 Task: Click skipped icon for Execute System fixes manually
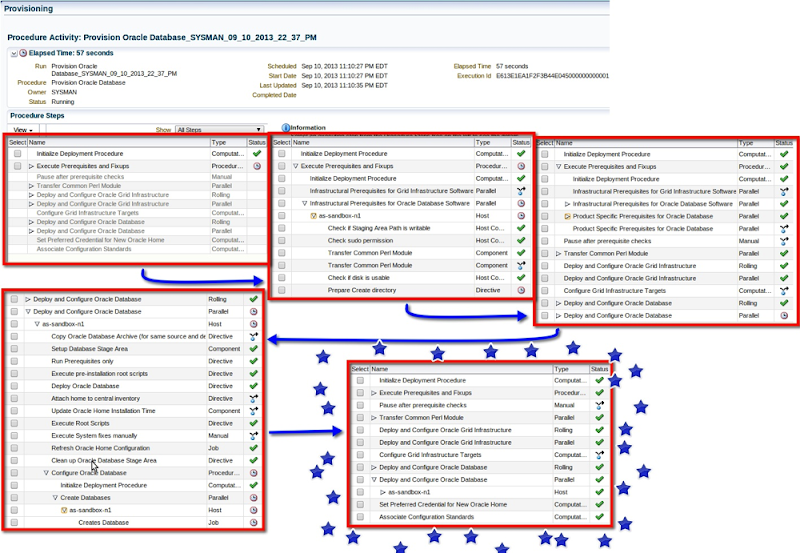click(x=254, y=436)
